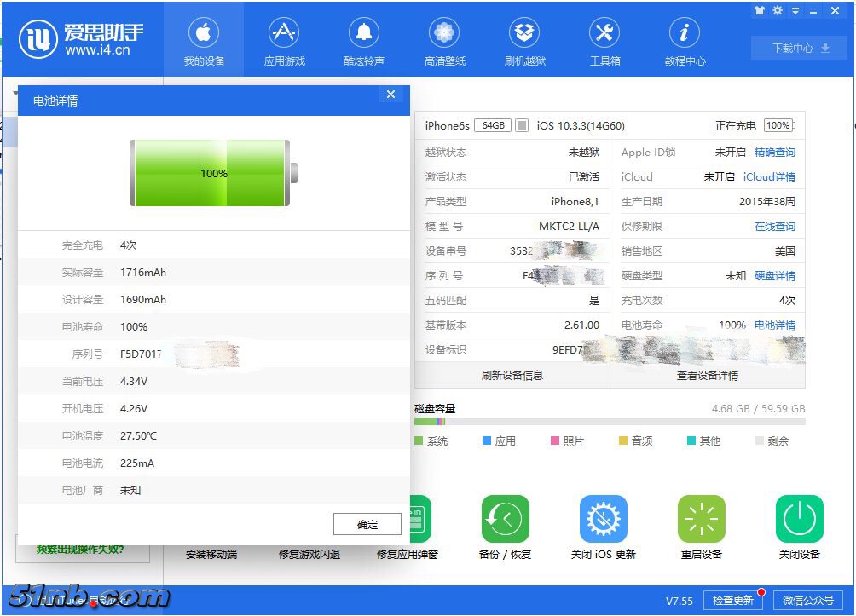Click the 重启设备 restart device icon
Viewport: 856px width, 616px height.
click(x=701, y=519)
